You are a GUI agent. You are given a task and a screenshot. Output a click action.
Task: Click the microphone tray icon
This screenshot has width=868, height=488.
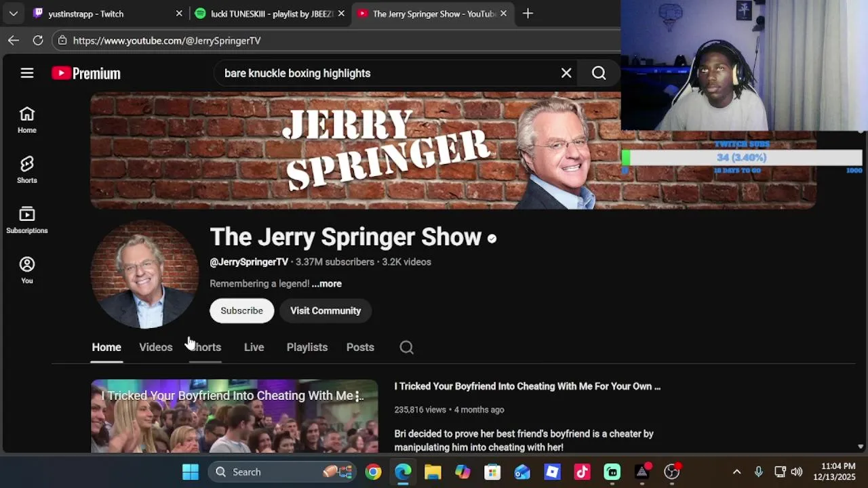(759, 472)
